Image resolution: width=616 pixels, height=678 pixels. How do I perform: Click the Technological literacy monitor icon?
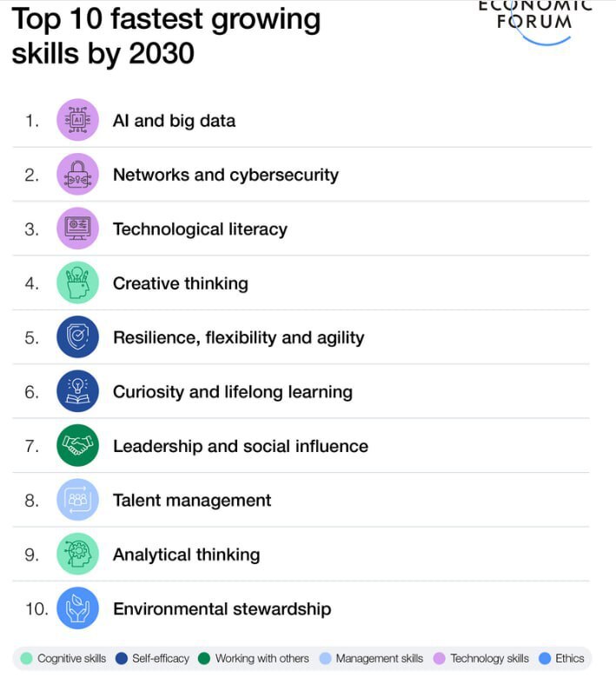pyautogui.click(x=78, y=229)
